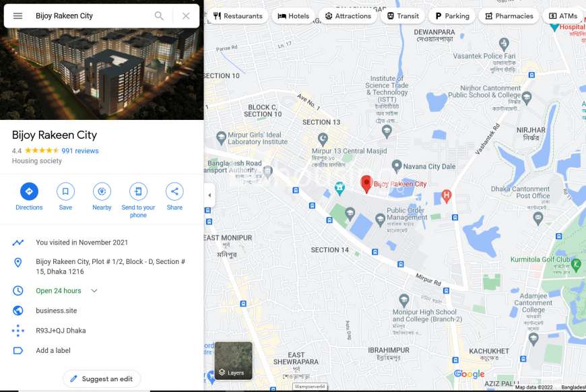
Task: Open the business.site website link
Action: 57,311
